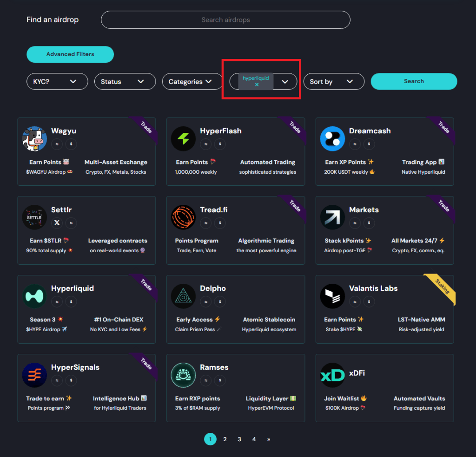
Task: Open the Dreamcash blue logo
Action: (x=332, y=138)
